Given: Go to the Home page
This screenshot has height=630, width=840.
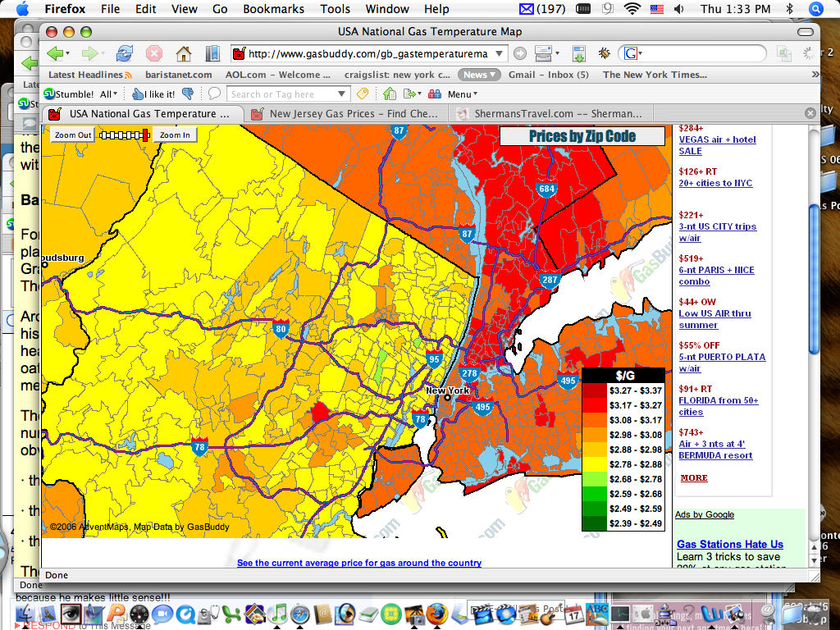Looking at the screenshot, I should coord(184,53).
